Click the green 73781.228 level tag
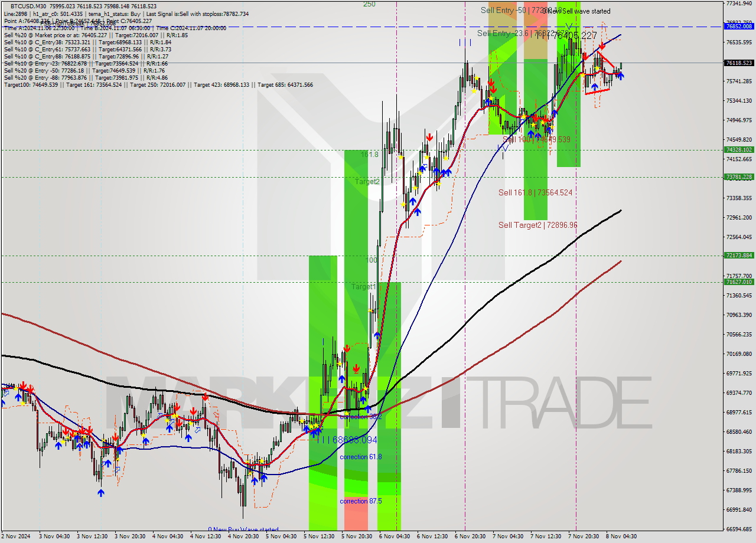This screenshot has height=543, width=756. pyautogui.click(x=739, y=176)
